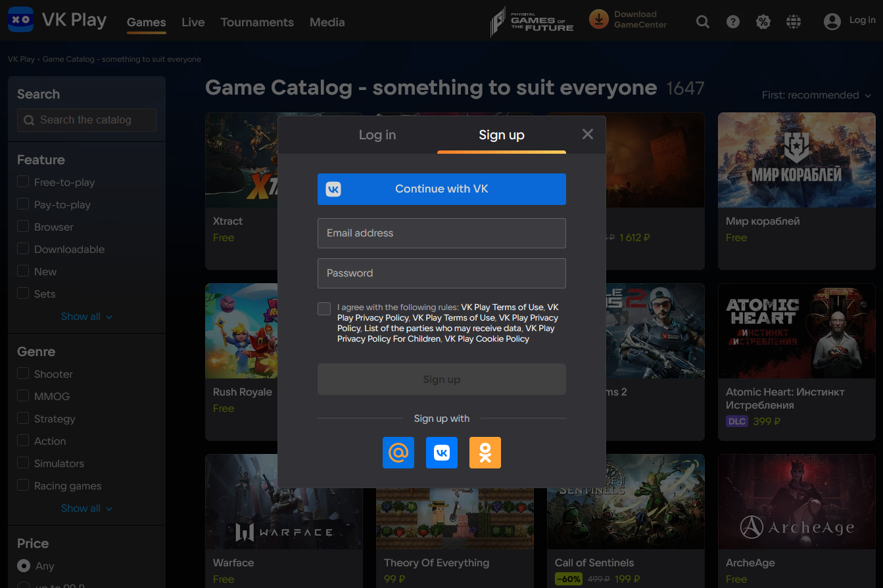Viewport: 883px width, 588px height.
Task: Expand Show all under Feature
Action: click(x=86, y=317)
